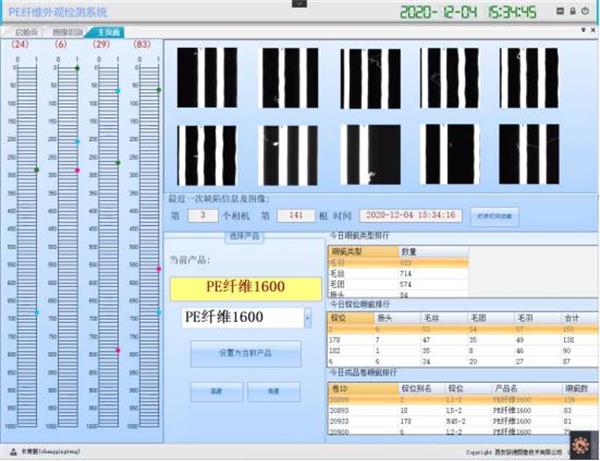Select the fourth defect thumbnail in top row
Viewport: 600px width, 461px height.
click(x=449, y=78)
